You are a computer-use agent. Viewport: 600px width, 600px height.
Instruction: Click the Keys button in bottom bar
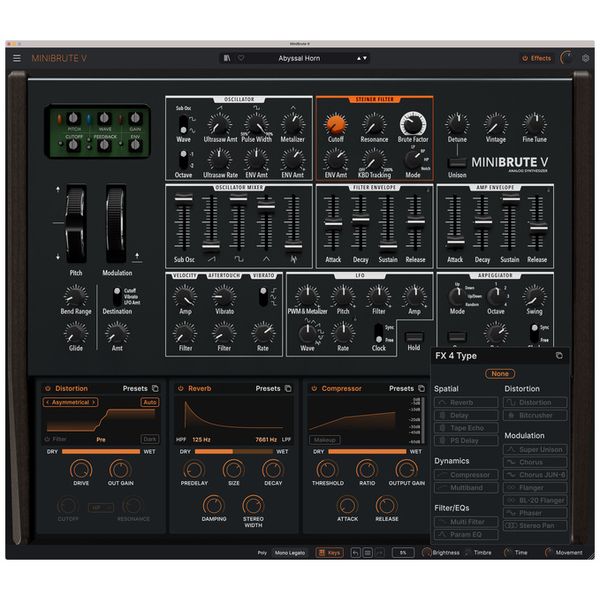tap(328, 552)
